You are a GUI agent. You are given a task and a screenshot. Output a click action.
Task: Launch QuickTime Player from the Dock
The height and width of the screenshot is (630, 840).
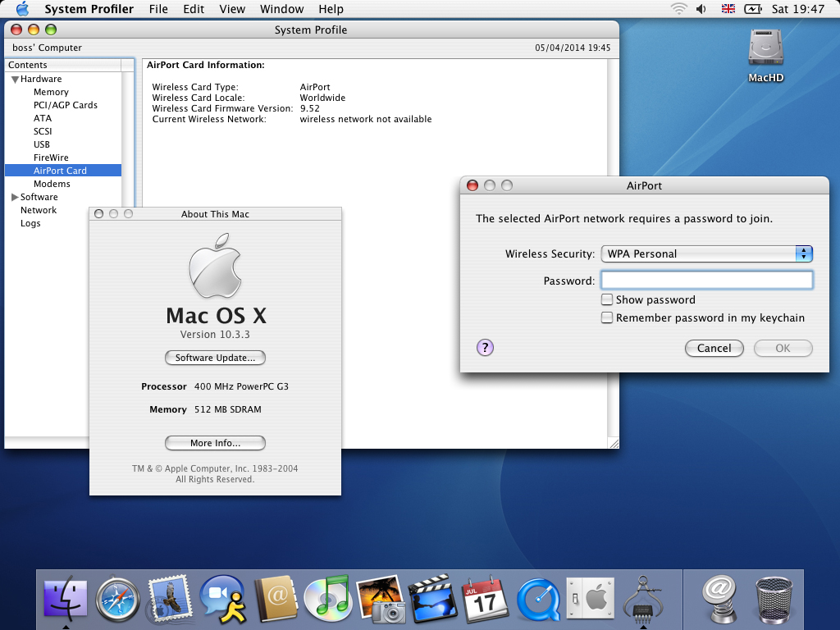click(x=538, y=599)
